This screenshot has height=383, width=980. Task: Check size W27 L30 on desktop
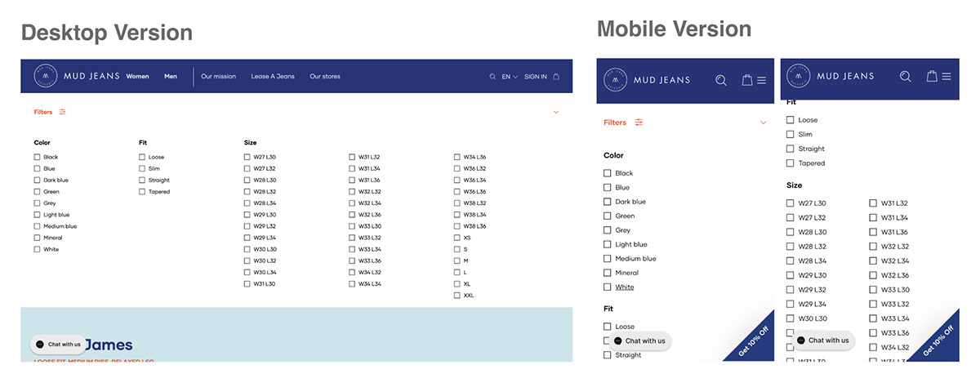point(247,157)
